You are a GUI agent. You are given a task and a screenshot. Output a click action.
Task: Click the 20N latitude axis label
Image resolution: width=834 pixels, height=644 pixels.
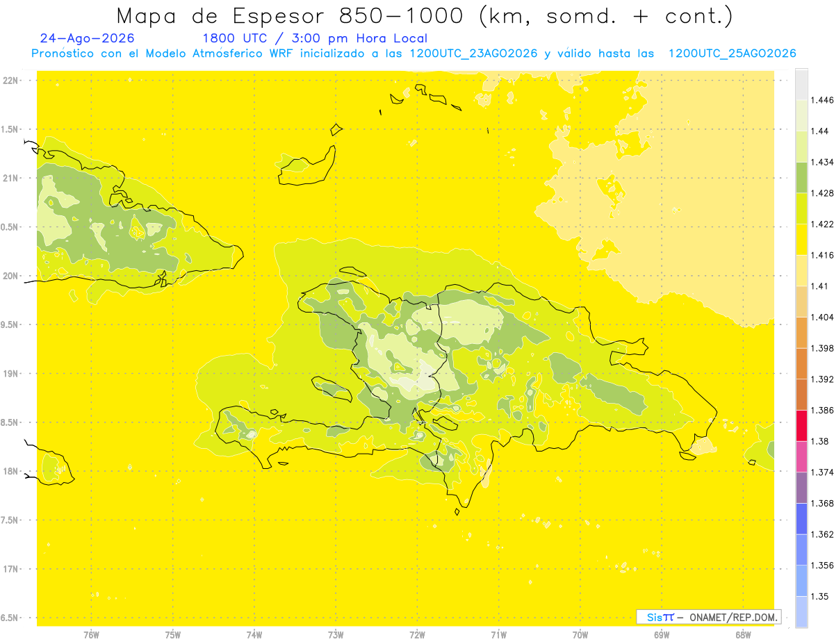(10, 276)
